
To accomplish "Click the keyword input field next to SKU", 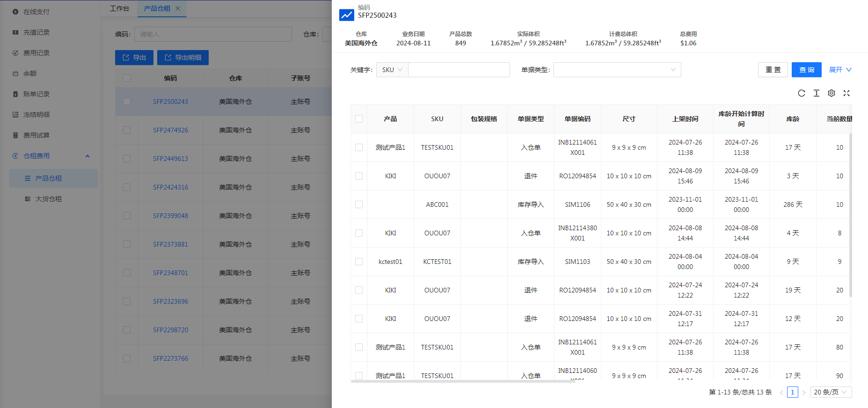I will (x=459, y=70).
